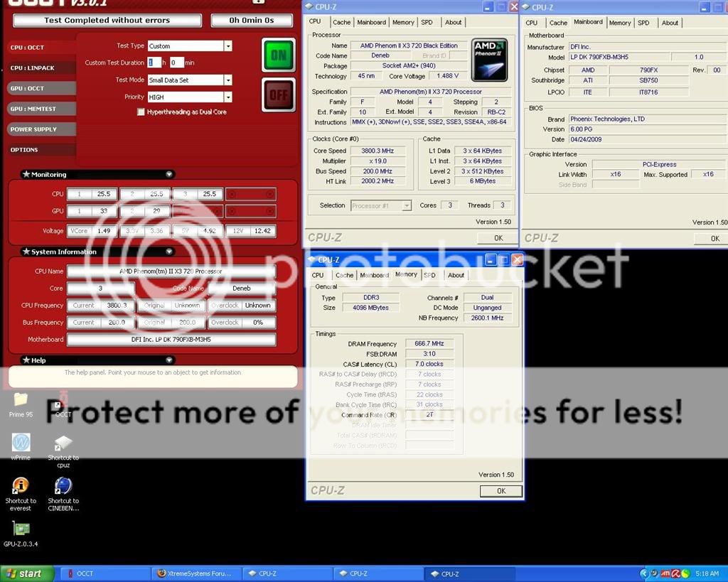The height and width of the screenshot is (582, 728).
Task: Switch to SPD tab in CPU-Z Mainboard window
Action: pos(643,23)
